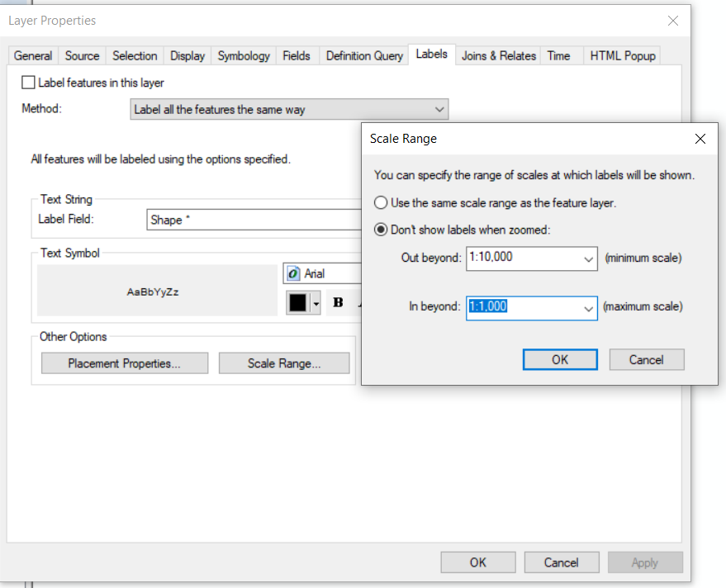Open the HTML Popup tab
726x588 pixels.
click(x=623, y=55)
